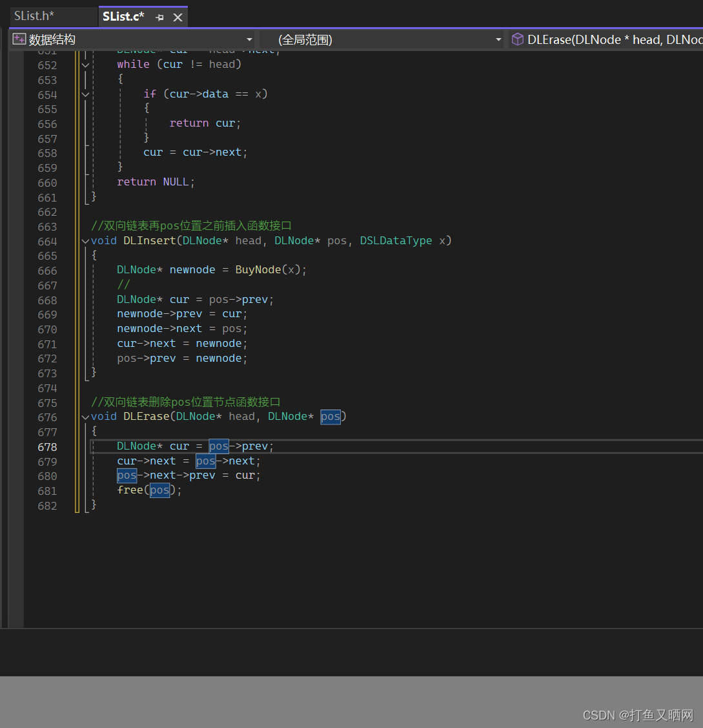This screenshot has width=703, height=728.
Task: Open the DLErase member navigation dropdown
Action: point(606,40)
